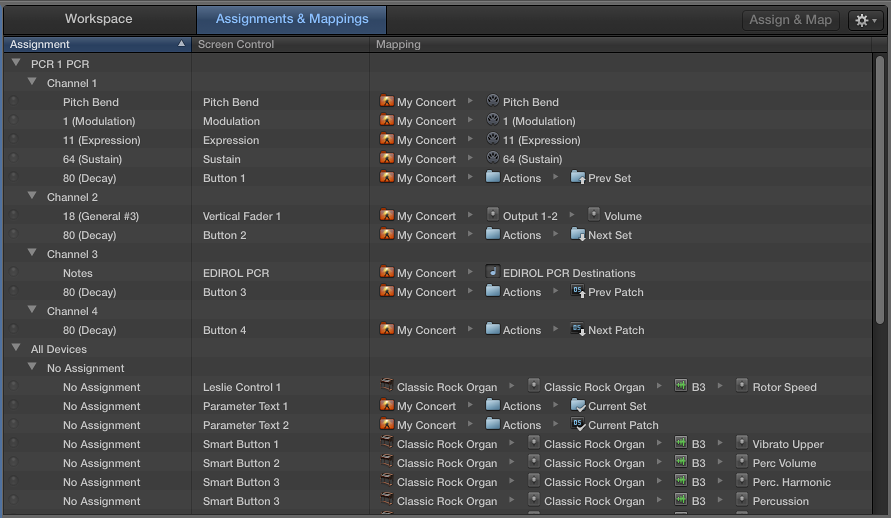Click the Next Set folder icon
Viewport: 892px width, 518px height.
tap(578, 234)
